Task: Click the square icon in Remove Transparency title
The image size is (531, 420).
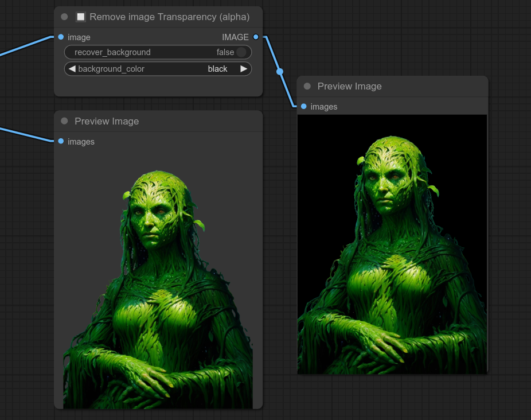Action: [x=81, y=17]
